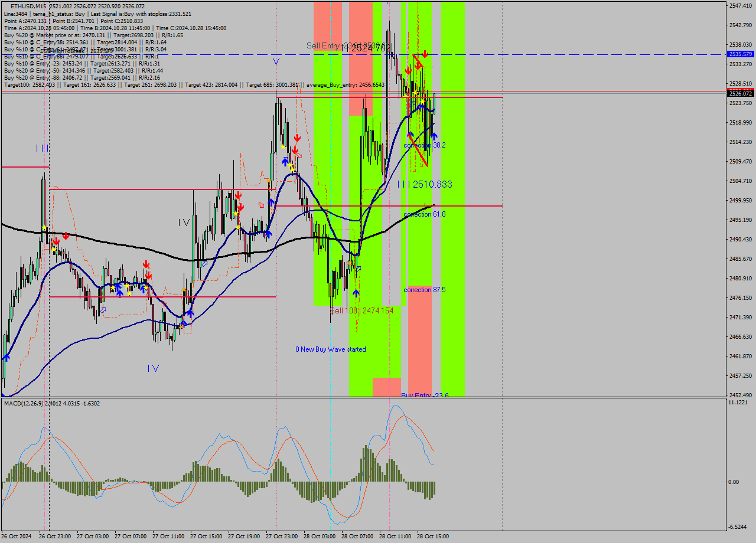Click the '27 Oct 11:00' time label
Screen dimensions: 756x543
point(168,537)
